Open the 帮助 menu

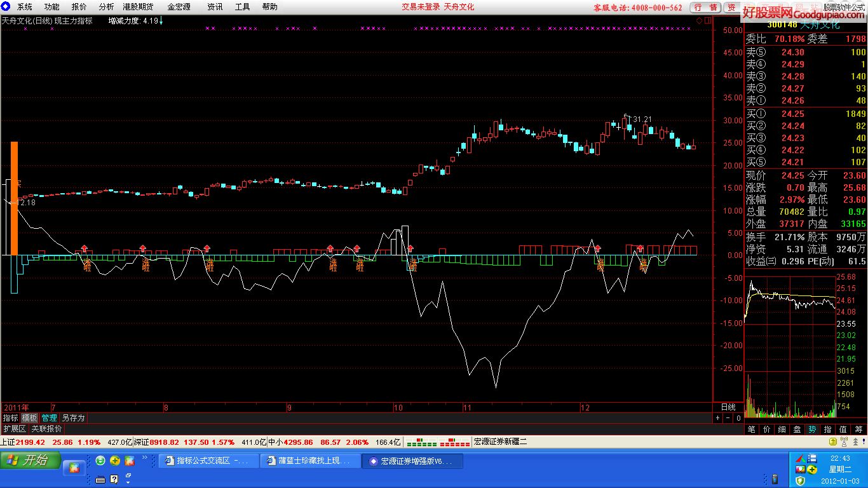point(269,7)
